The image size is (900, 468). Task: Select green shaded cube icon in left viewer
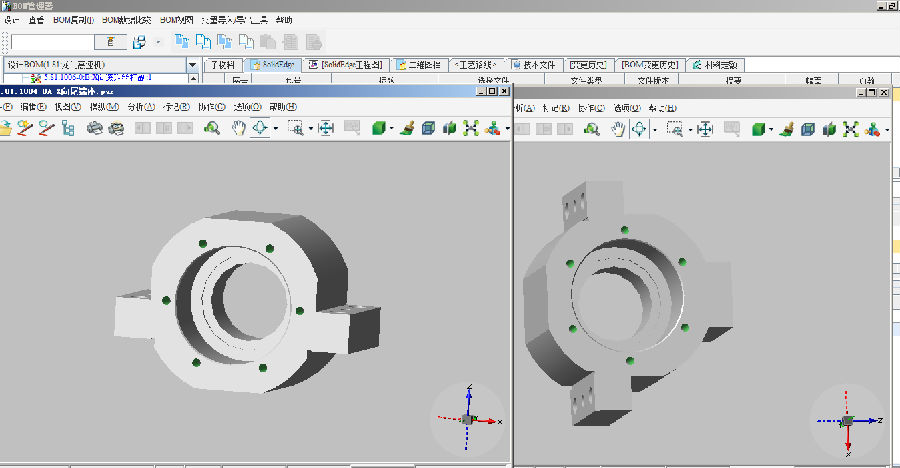378,128
